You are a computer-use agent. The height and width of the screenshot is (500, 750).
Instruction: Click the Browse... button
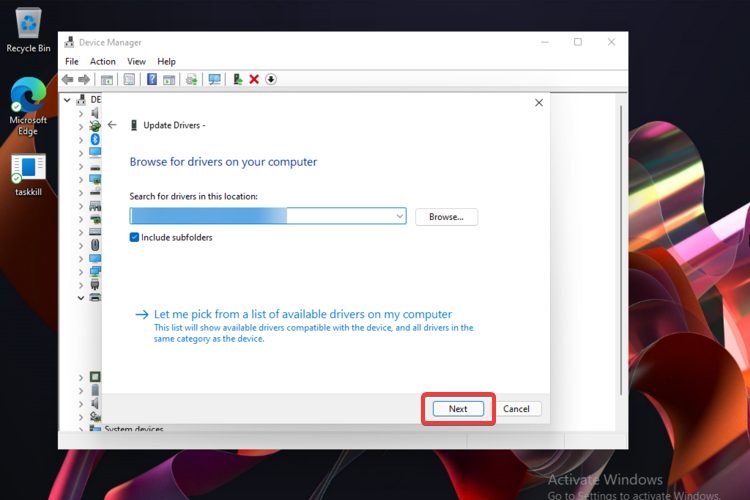click(446, 216)
